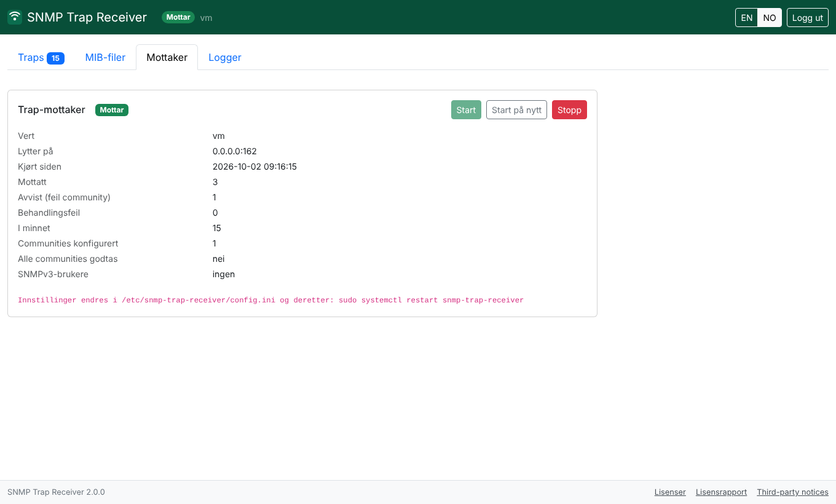The image size is (836, 504).
Task: Open the Third-party notices link
Action: 792,492
